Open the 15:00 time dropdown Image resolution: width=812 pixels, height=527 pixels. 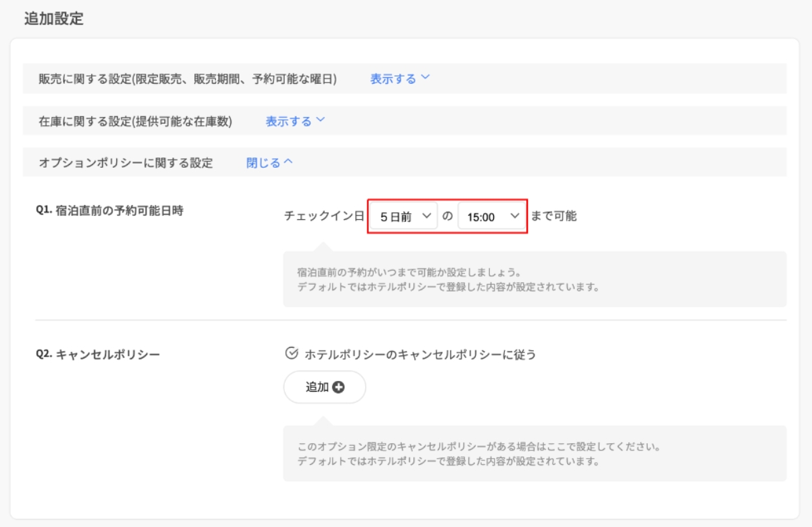(x=491, y=216)
